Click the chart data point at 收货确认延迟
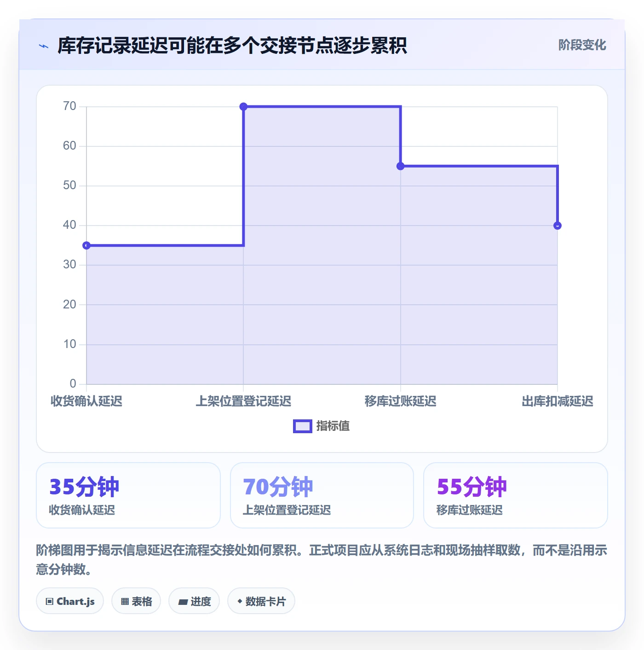 [x=86, y=245]
